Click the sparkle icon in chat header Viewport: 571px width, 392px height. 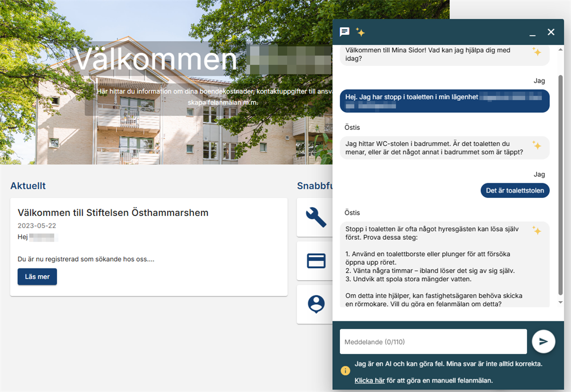360,32
